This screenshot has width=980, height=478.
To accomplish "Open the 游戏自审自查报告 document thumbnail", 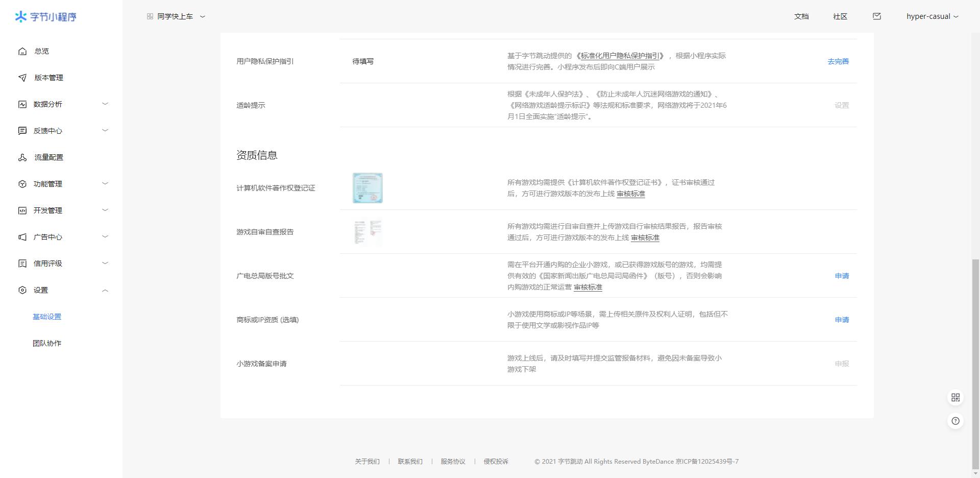I will [x=367, y=232].
